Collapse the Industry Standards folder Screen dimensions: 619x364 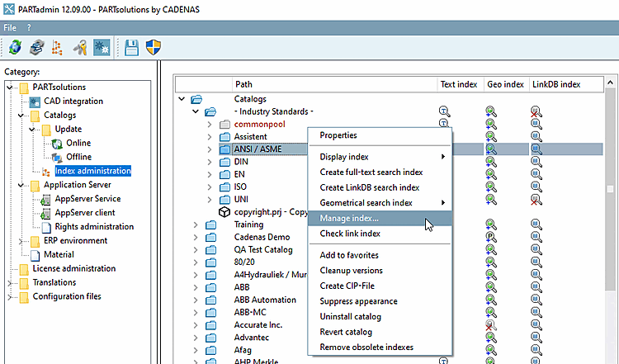[196, 111]
